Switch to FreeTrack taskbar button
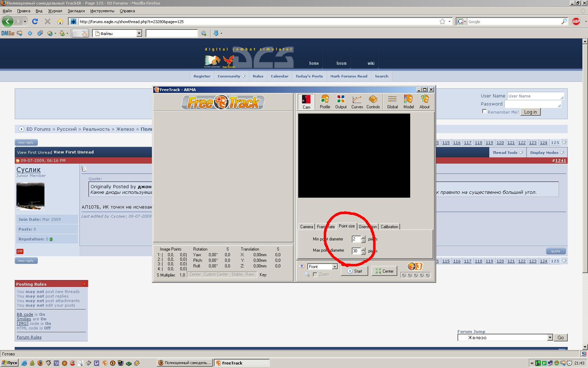The width and height of the screenshot is (588, 368). pos(242,363)
